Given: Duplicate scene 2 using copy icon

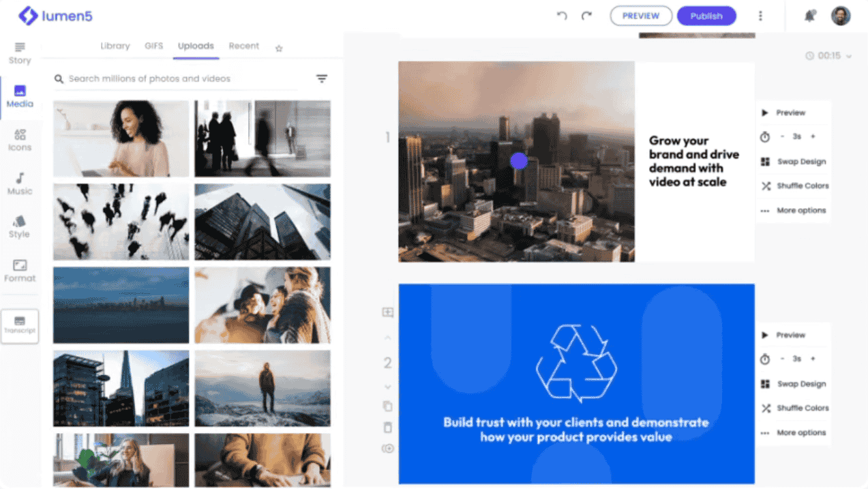Looking at the screenshot, I should pos(388,406).
